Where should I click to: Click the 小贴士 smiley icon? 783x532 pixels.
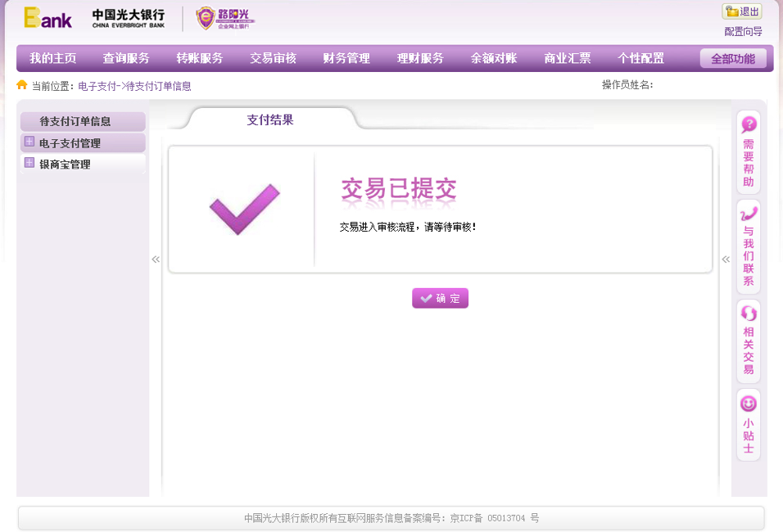[748, 404]
